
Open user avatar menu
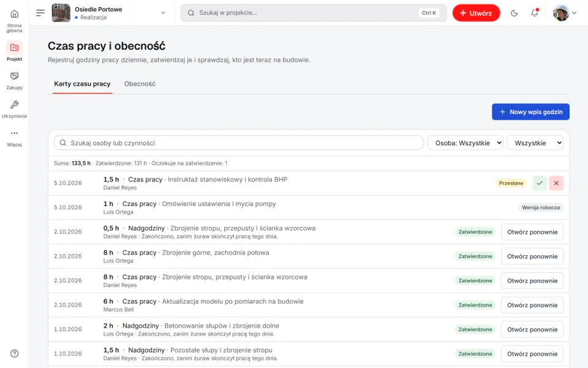(x=565, y=13)
